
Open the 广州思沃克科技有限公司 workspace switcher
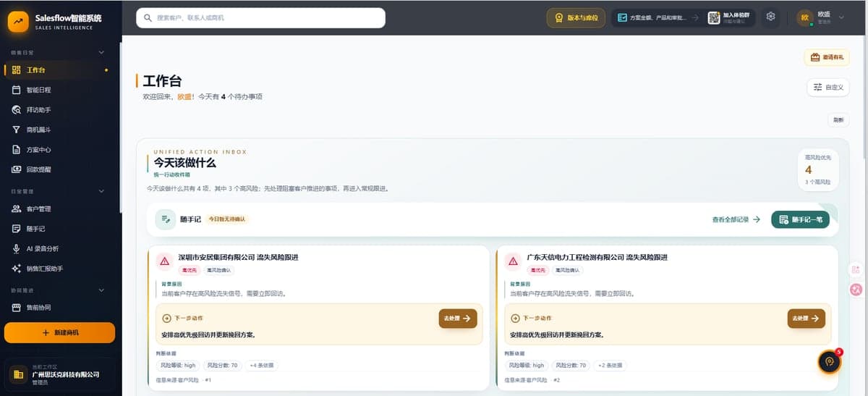tap(59, 374)
